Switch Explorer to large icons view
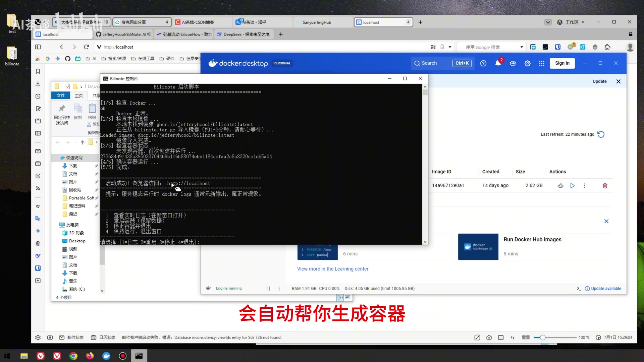This screenshot has width=644, height=362. [x=347, y=297]
